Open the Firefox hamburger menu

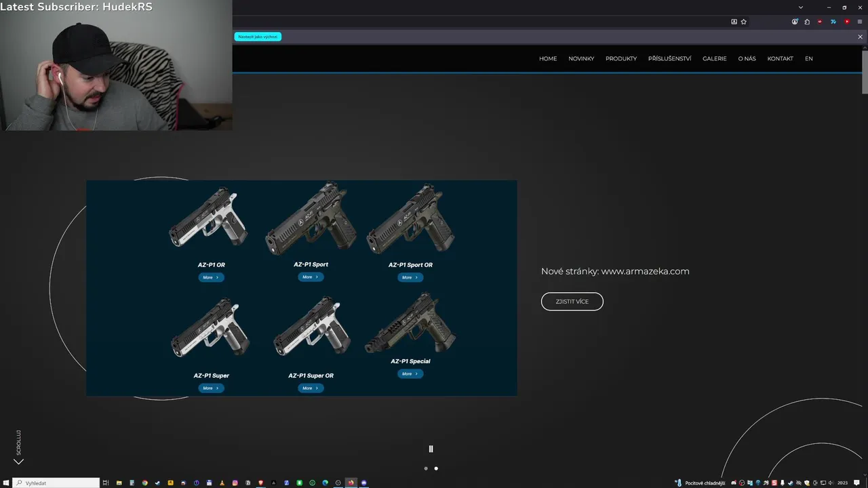click(860, 22)
